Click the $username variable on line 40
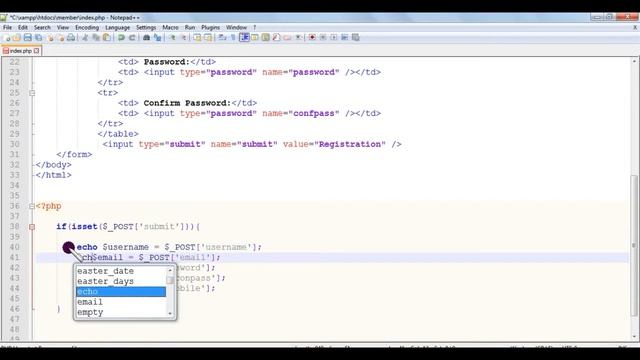This screenshot has width=640, height=360. pyautogui.click(x=125, y=247)
